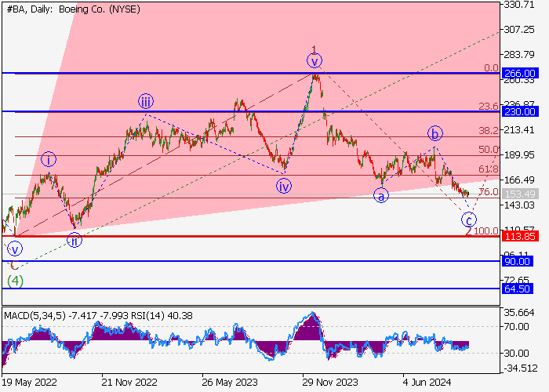The height and width of the screenshot is (392, 549).
Task: Click the 143.03 value on the price axis
Action: pyautogui.click(x=519, y=205)
